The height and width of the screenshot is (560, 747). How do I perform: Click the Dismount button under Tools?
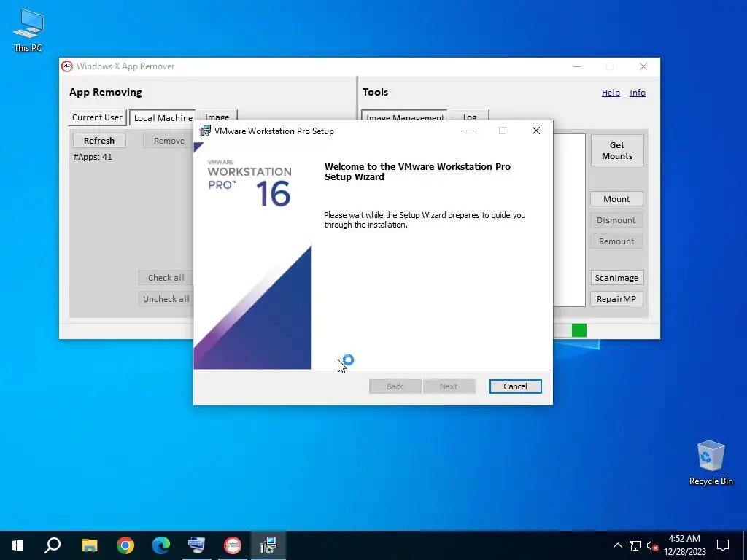[616, 220]
